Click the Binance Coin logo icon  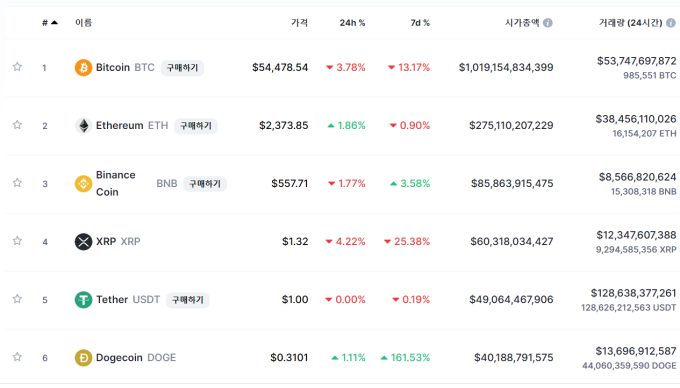(x=83, y=184)
